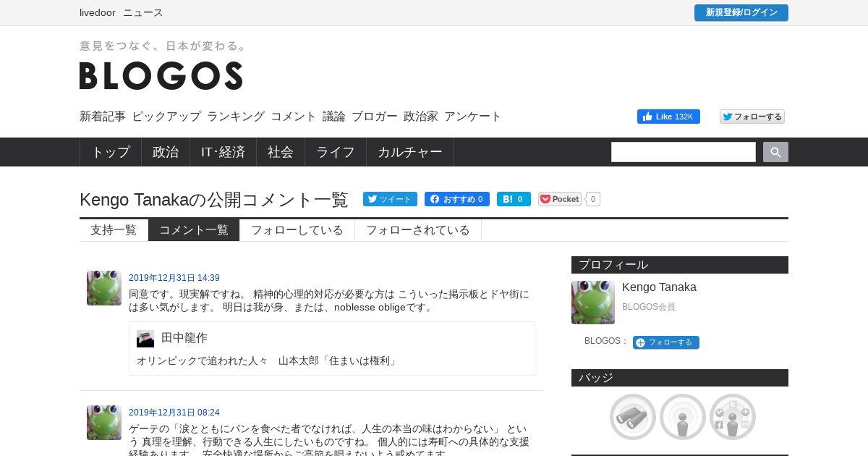
Task: Select IT·経済 category menu
Action: [224, 152]
